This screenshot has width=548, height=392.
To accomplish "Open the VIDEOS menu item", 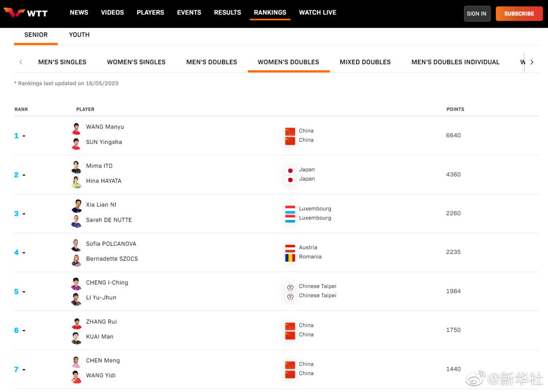I will click(112, 13).
